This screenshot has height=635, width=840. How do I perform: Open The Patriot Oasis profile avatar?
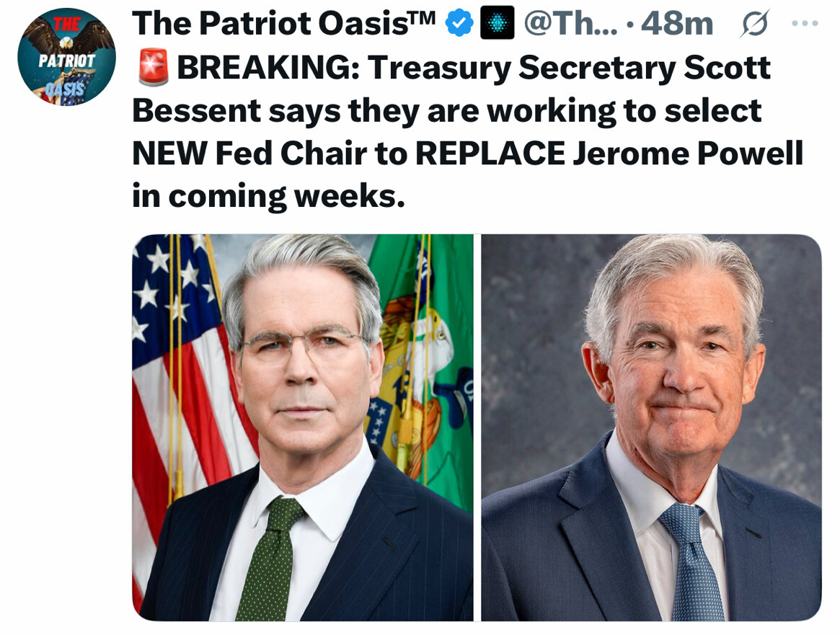click(66, 58)
